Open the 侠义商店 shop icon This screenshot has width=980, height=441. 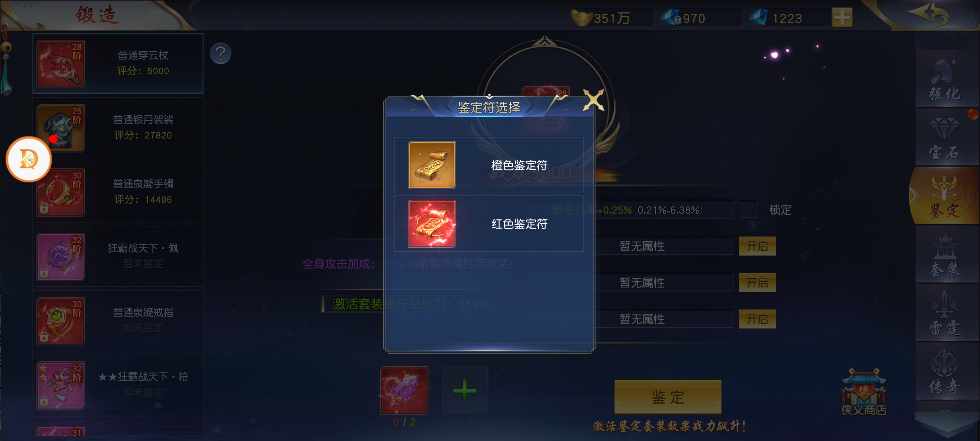coord(864,392)
